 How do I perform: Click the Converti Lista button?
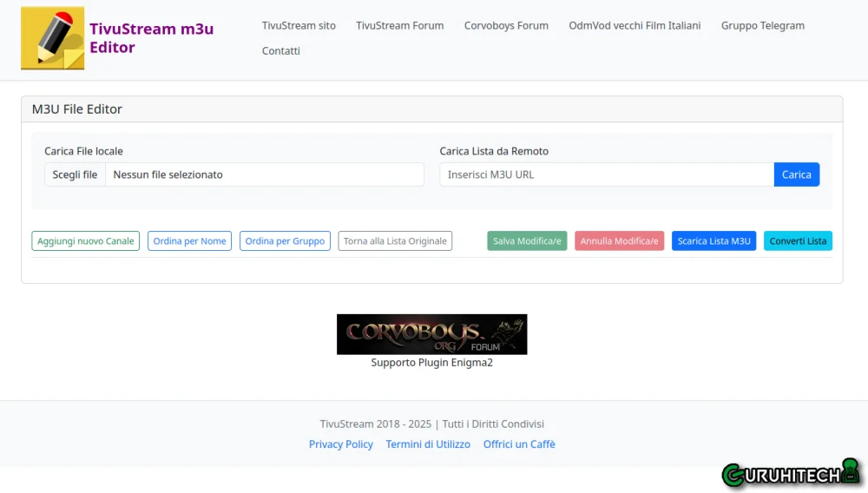(x=798, y=240)
